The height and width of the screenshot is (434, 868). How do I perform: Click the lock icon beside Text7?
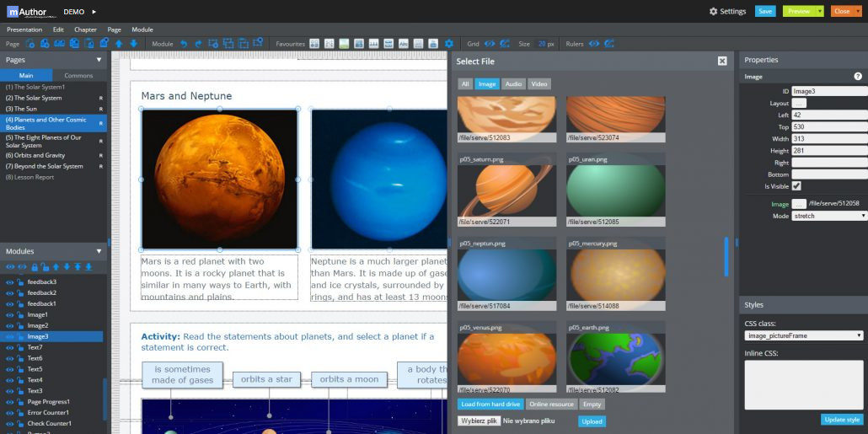coord(20,347)
